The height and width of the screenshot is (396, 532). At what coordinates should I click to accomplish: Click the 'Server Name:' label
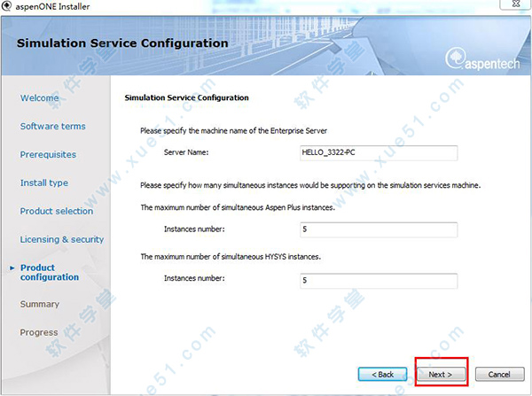click(186, 152)
